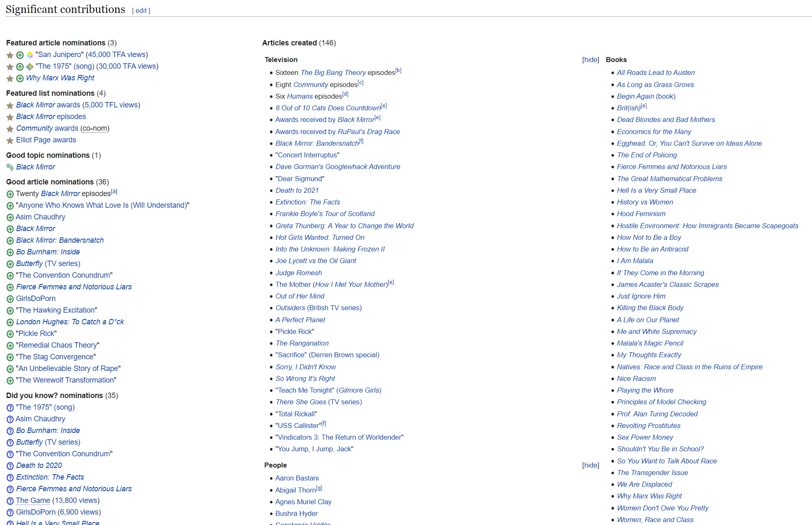The image size is (812, 525).
Task: Open footnote [g] next to Abigail Thorn
Action: tap(319, 488)
